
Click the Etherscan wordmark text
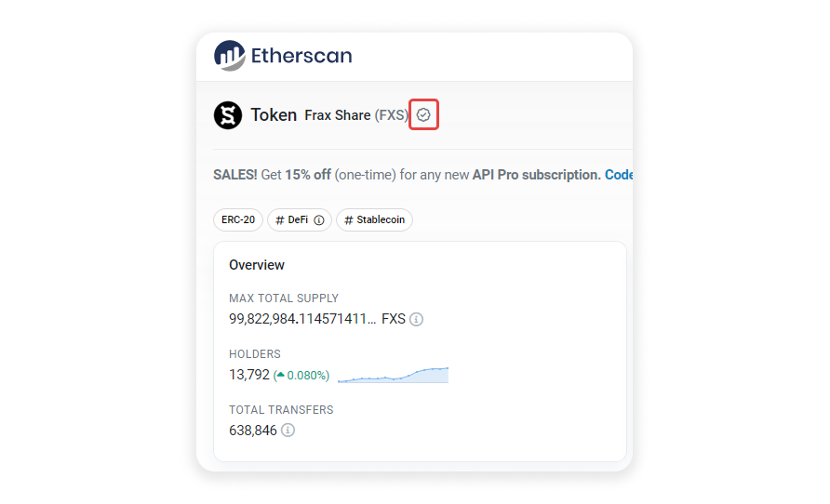(301, 56)
